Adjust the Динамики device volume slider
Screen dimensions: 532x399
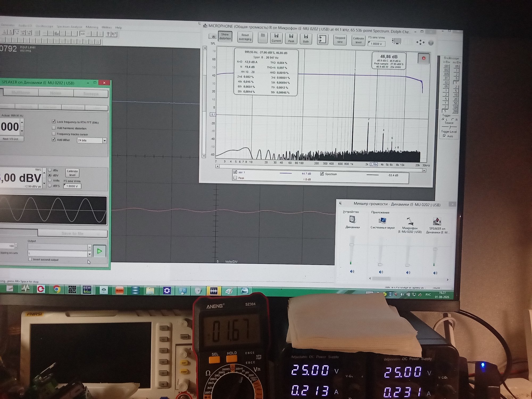pyautogui.click(x=352, y=244)
